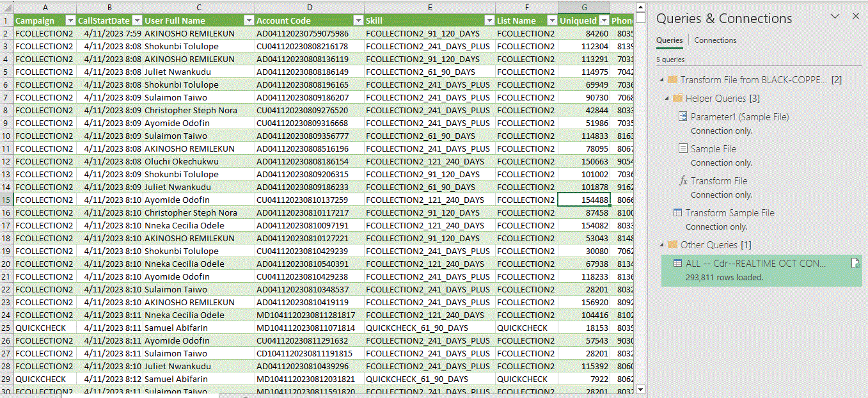
Task: Open the Campaign column filter dropdown
Action: [x=70, y=20]
